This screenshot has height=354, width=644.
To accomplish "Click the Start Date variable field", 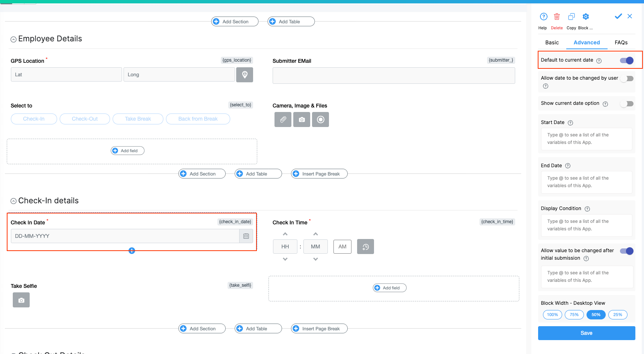I will click(x=587, y=139).
